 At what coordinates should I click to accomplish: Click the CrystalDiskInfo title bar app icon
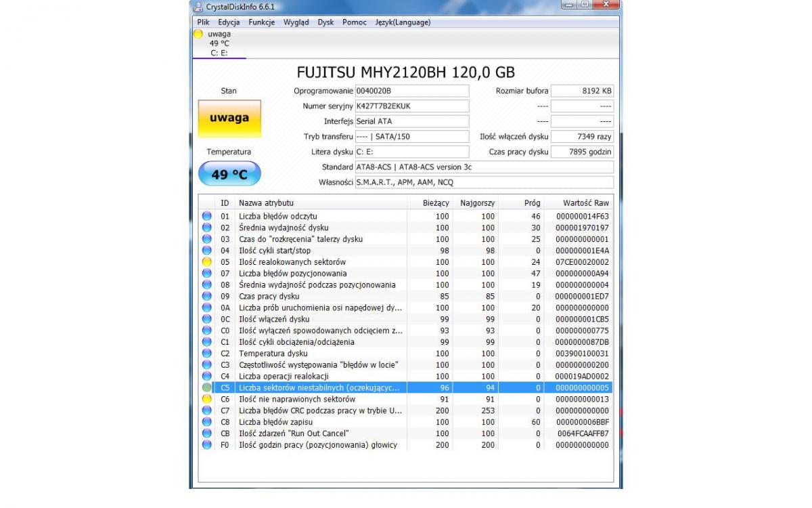click(x=197, y=7)
